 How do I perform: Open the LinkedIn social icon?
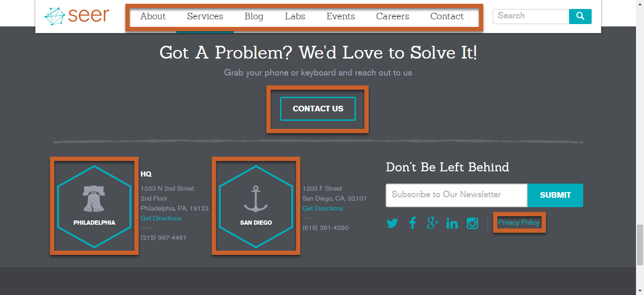[452, 223]
